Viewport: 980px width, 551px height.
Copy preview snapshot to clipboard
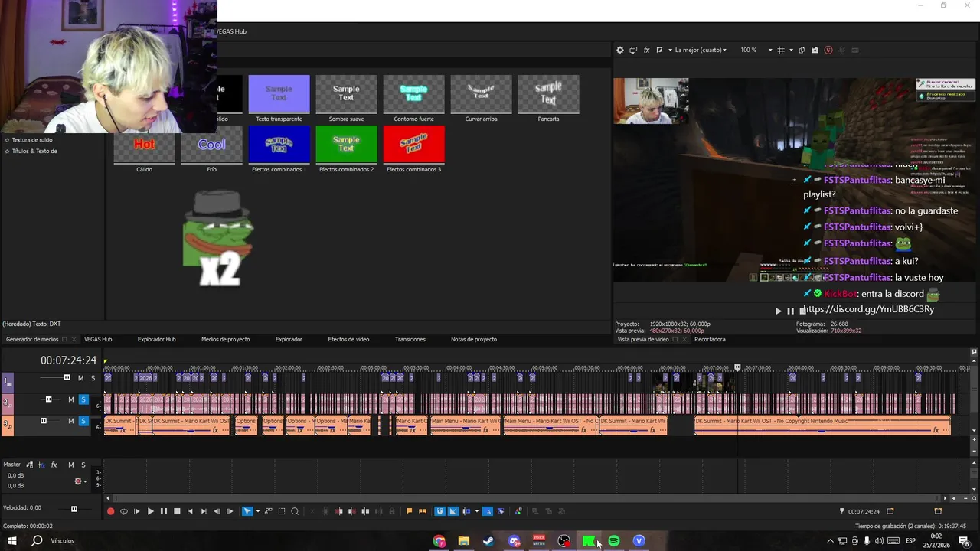click(x=802, y=50)
